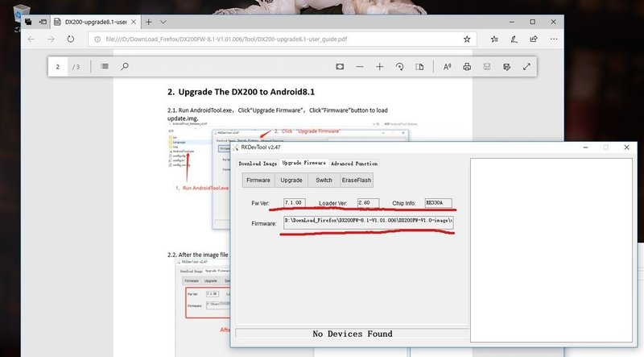Maximize the Edge browser window

coord(533,22)
